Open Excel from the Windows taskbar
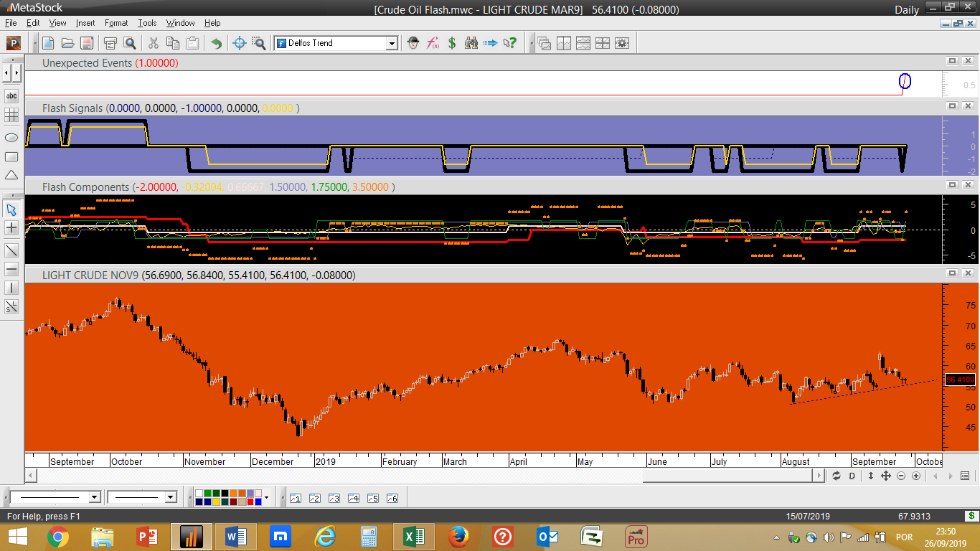980x551 pixels. tap(413, 537)
